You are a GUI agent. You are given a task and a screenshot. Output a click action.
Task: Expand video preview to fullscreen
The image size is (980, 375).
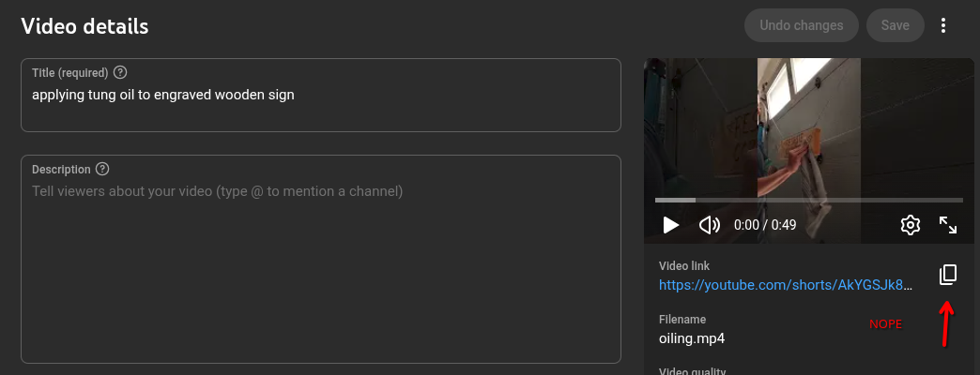click(x=948, y=225)
